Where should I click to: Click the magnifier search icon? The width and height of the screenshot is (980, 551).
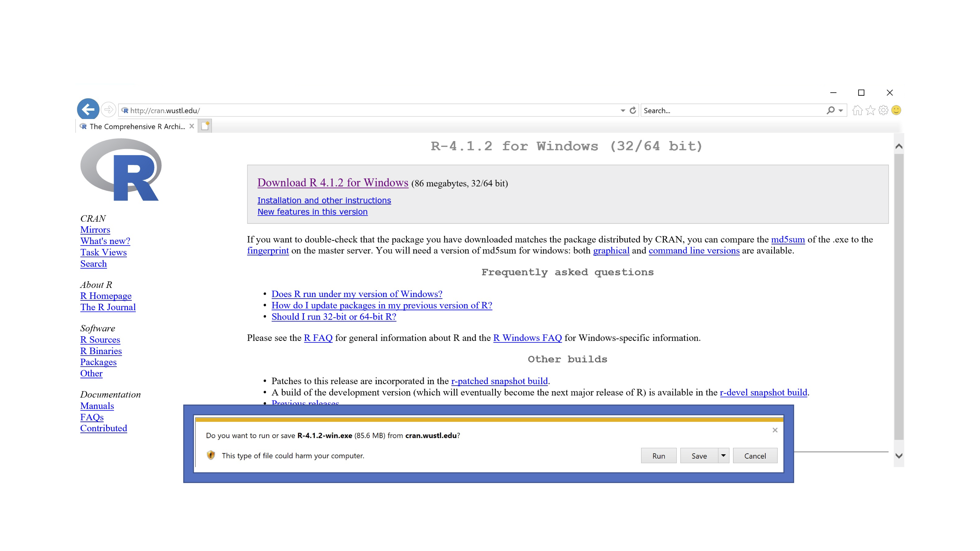[x=831, y=110]
